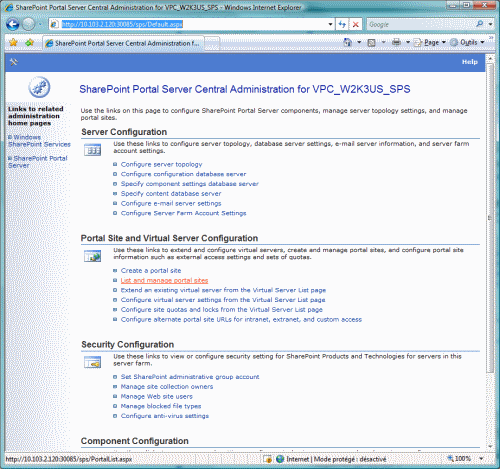Open SharePoint Portal Server sidebar link
The width and height of the screenshot is (500, 469).
pos(37,162)
